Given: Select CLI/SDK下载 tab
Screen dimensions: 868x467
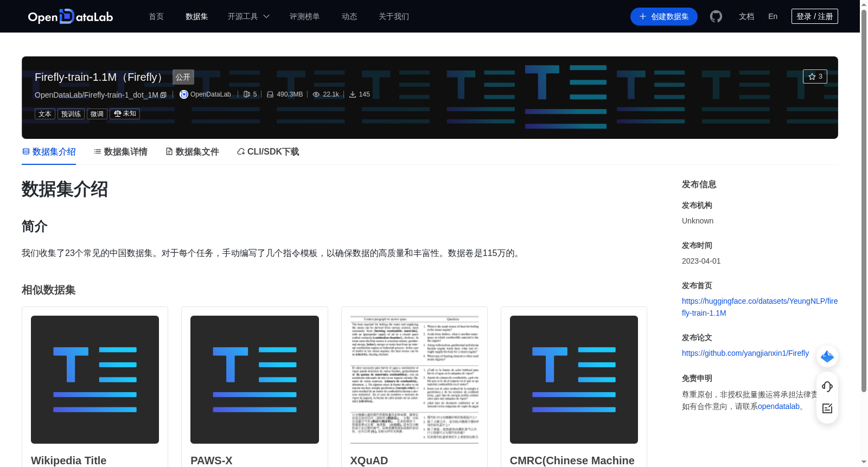Looking at the screenshot, I should click(x=268, y=152).
